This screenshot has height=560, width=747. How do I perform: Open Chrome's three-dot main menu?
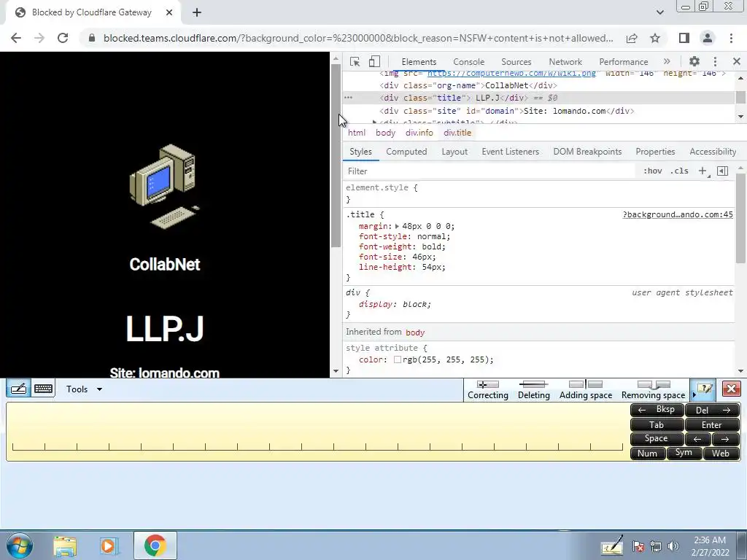tap(731, 38)
